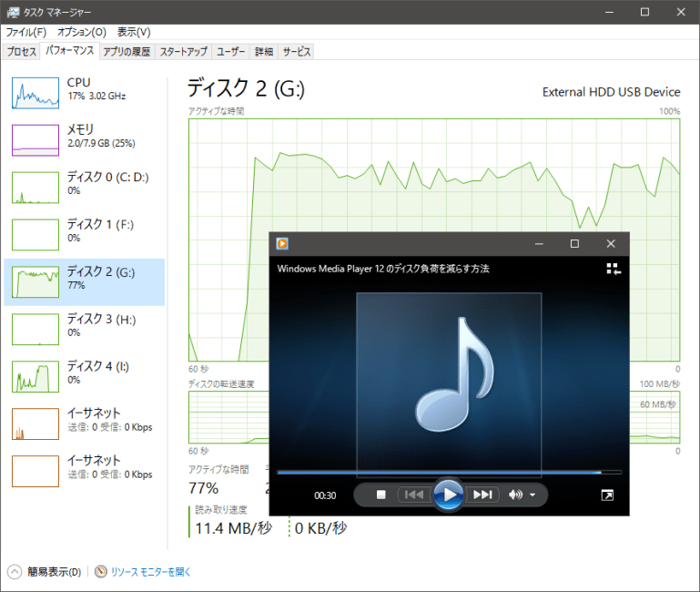Select ディスク 1 (F:) entry

coord(85,235)
